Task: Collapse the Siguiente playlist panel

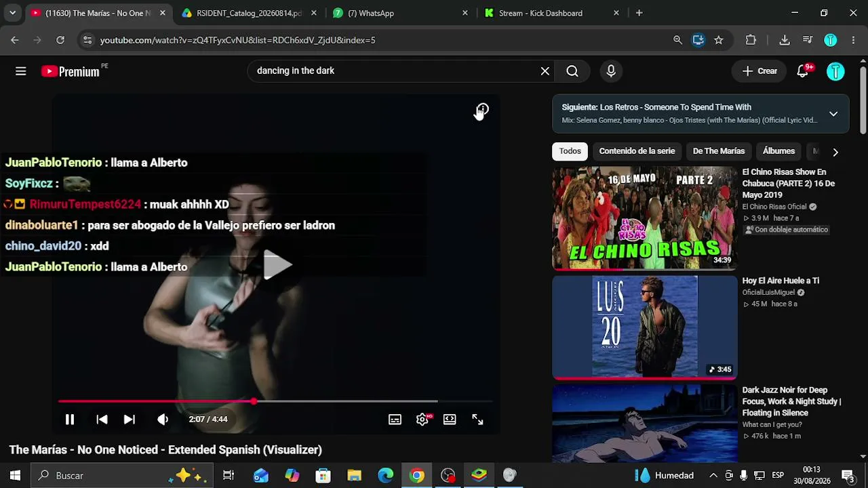Action: point(833,114)
